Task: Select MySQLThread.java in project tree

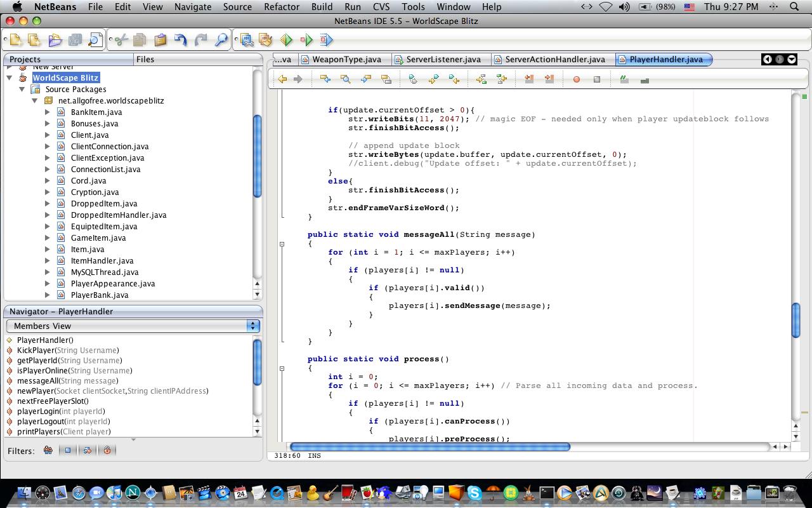Action: [x=105, y=272]
